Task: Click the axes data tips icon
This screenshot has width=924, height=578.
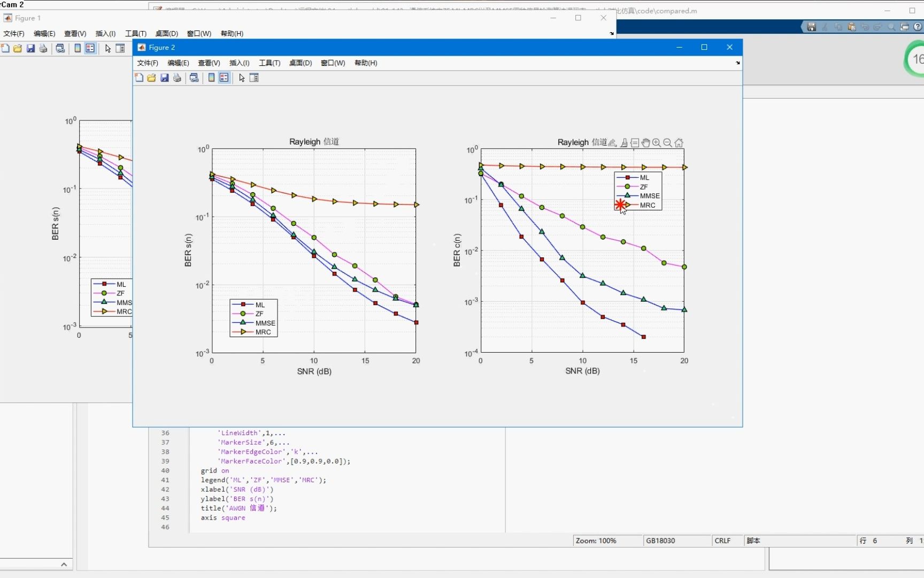Action: (x=635, y=143)
